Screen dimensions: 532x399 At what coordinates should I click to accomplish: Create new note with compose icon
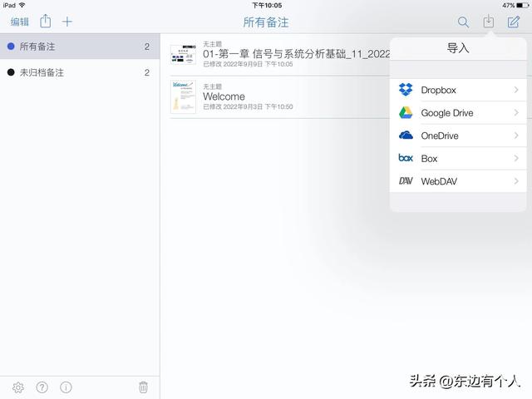point(514,22)
